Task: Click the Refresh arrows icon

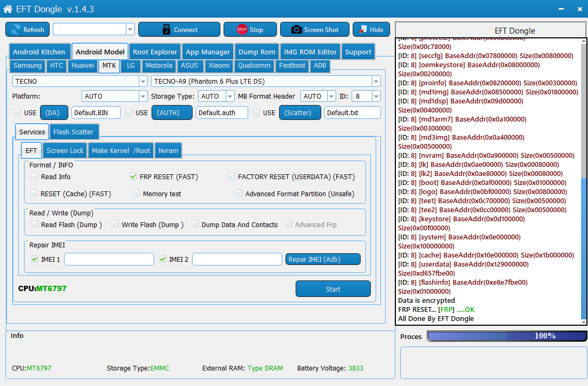Action: (x=16, y=30)
